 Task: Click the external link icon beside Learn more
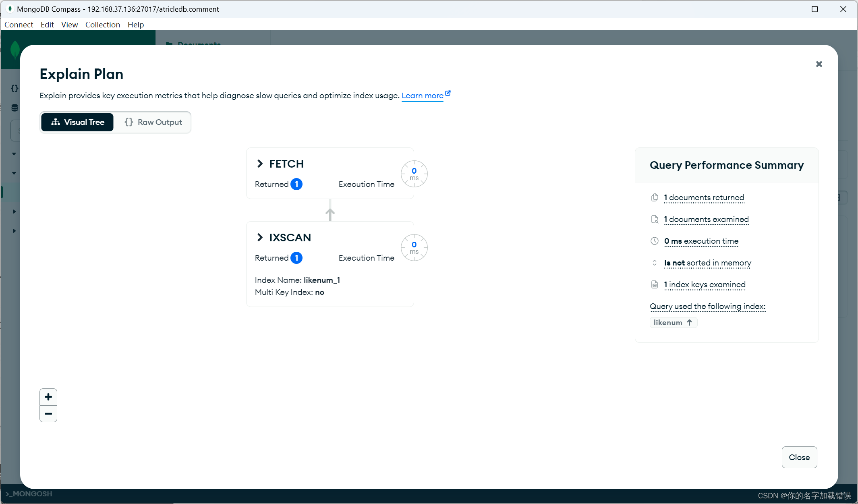(x=448, y=93)
